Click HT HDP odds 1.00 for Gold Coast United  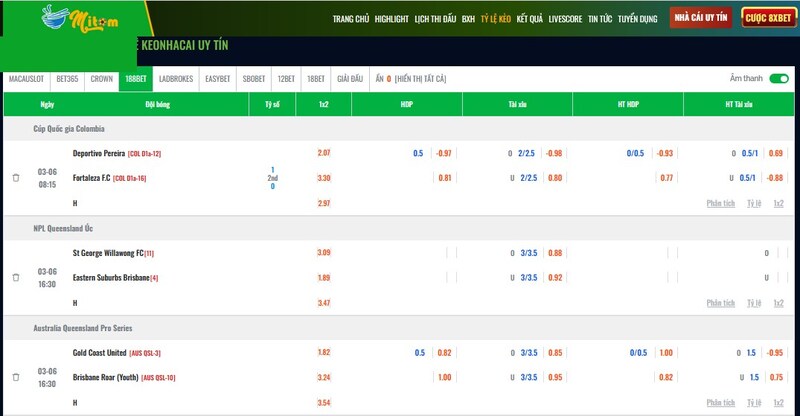(666, 353)
